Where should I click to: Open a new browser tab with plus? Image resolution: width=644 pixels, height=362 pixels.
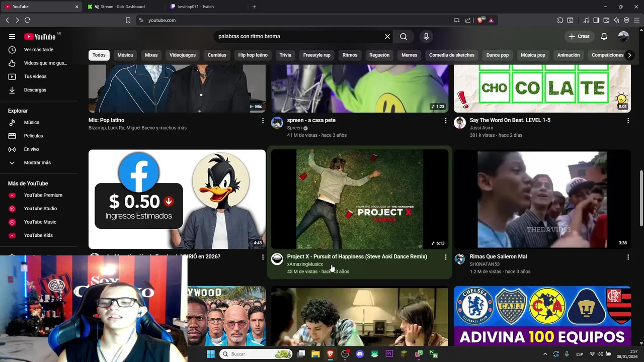(x=254, y=7)
